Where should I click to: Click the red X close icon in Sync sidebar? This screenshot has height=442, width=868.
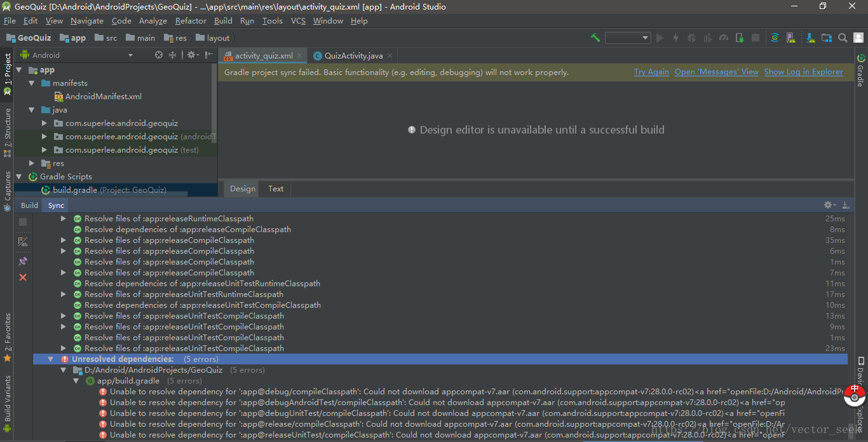point(23,277)
